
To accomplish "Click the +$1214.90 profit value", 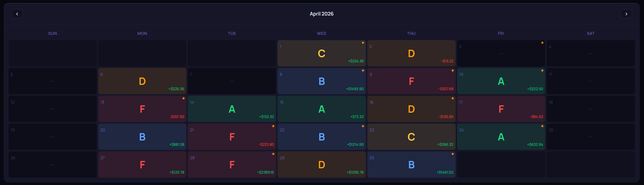I will pyautogui.click(x=355, y=145).
